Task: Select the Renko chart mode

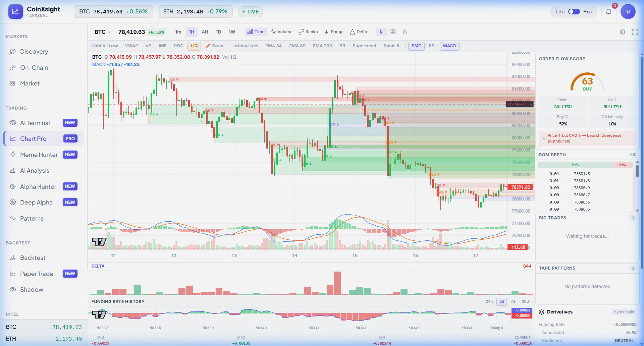Action: [x=308, y=32]
